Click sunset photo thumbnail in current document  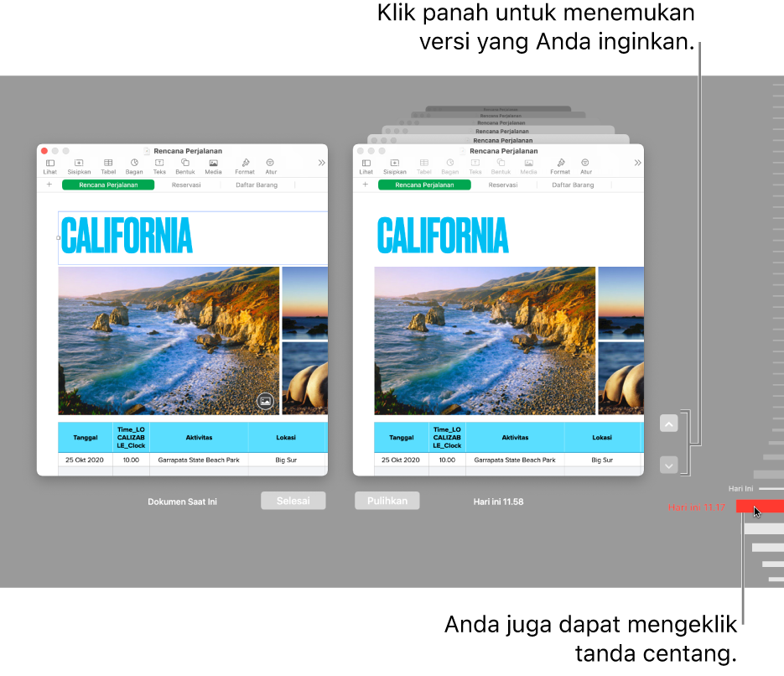pos(305,303)
